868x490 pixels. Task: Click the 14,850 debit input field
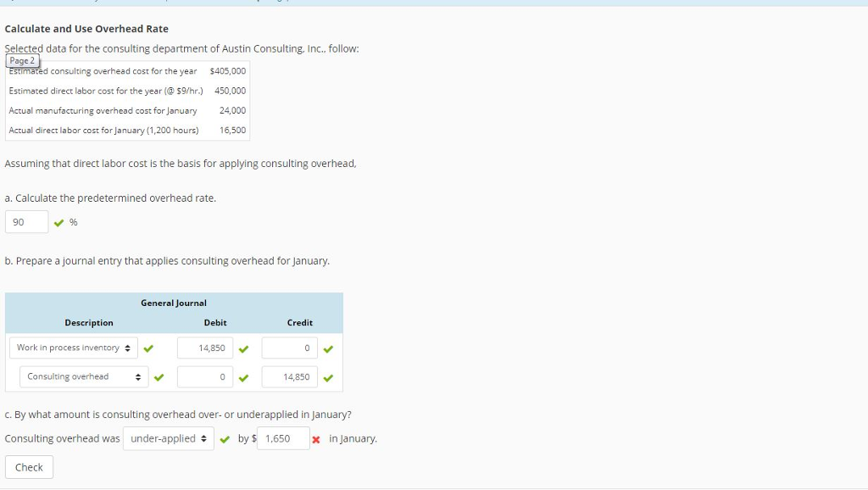[x=207, y=348]
